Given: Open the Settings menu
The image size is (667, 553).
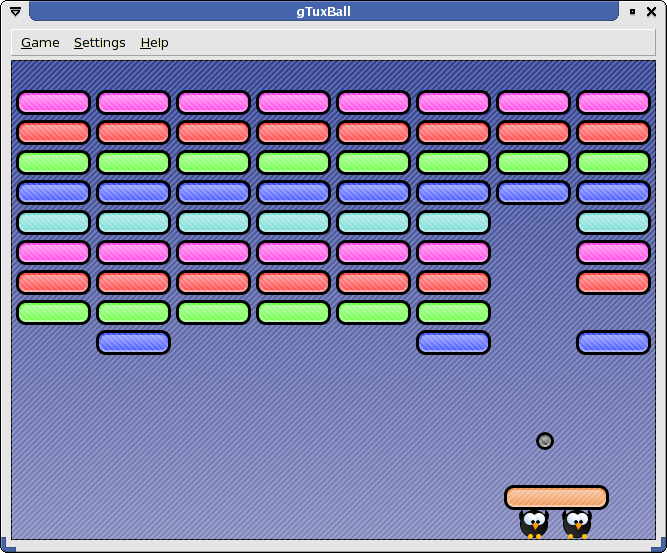Looking at the screenshot, I should tap(100, 43).
